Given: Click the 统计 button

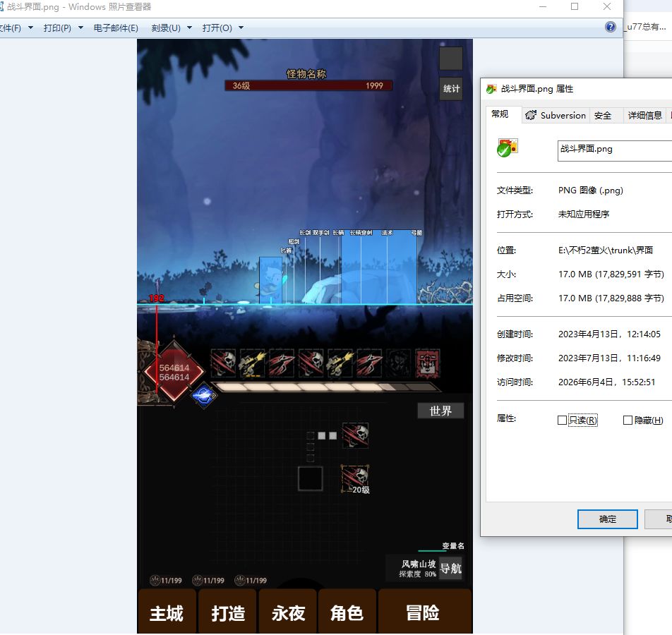Looking at the screenshot, I should [x=451, y=89].
